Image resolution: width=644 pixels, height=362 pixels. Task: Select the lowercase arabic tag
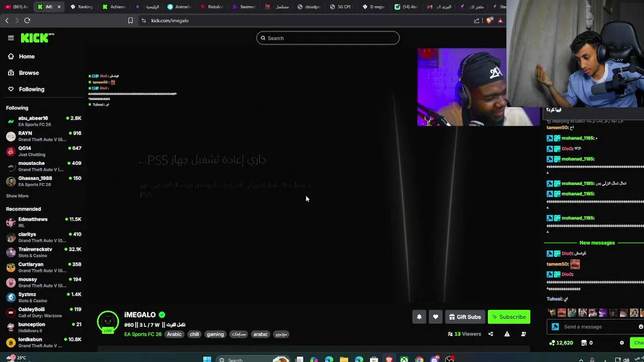(x=260, y=334)
